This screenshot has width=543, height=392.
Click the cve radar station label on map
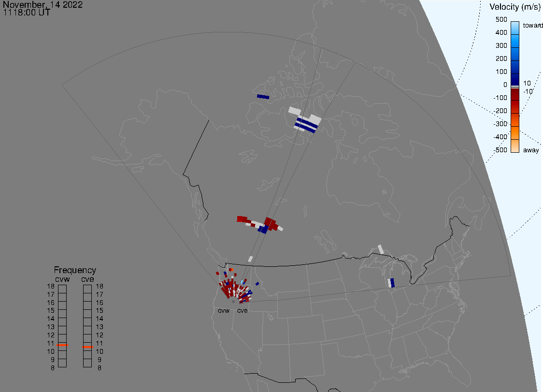pyautogui.click(x=243, y=310)
